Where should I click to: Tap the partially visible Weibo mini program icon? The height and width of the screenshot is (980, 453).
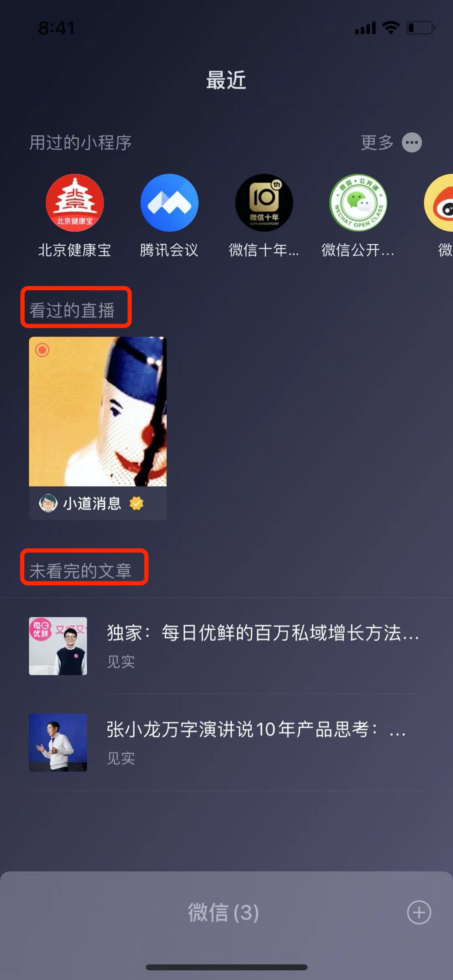[439, 203]
